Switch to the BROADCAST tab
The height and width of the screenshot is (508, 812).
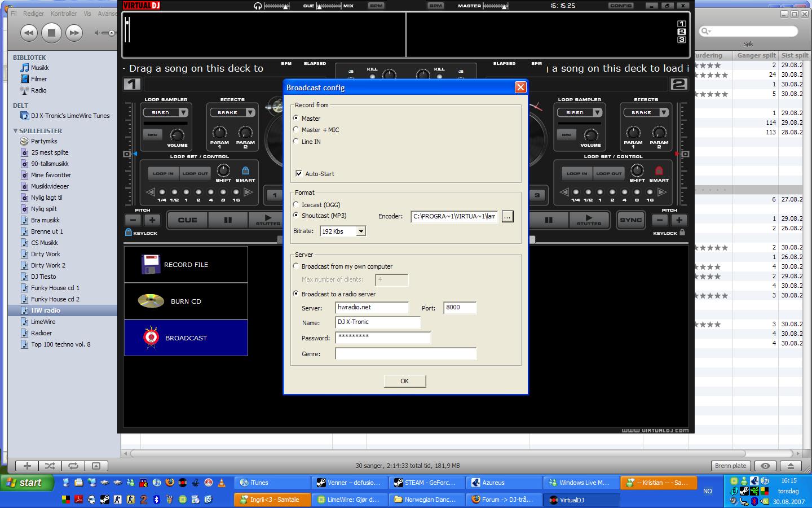[x=186, y=338]
